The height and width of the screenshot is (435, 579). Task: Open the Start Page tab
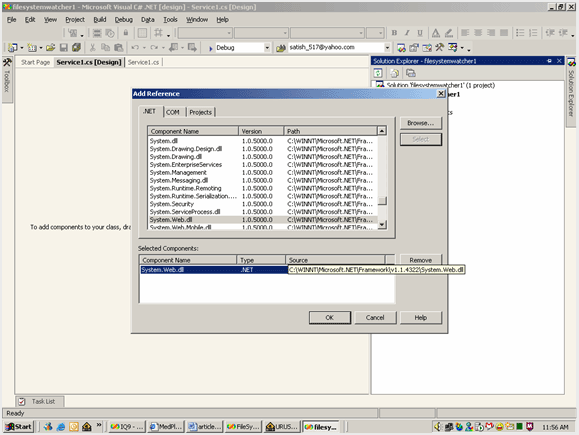(35, 62)
